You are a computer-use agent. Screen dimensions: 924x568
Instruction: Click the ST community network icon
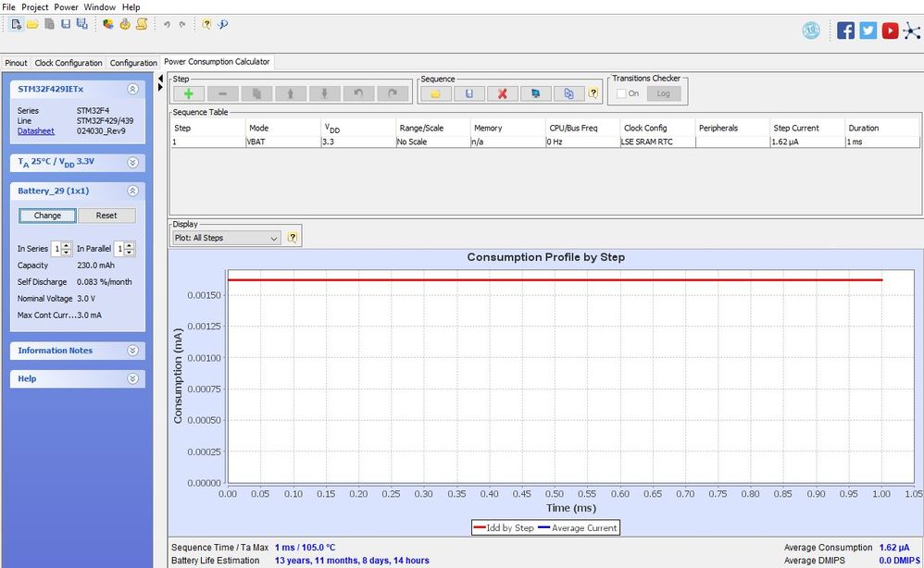(912, 30)
